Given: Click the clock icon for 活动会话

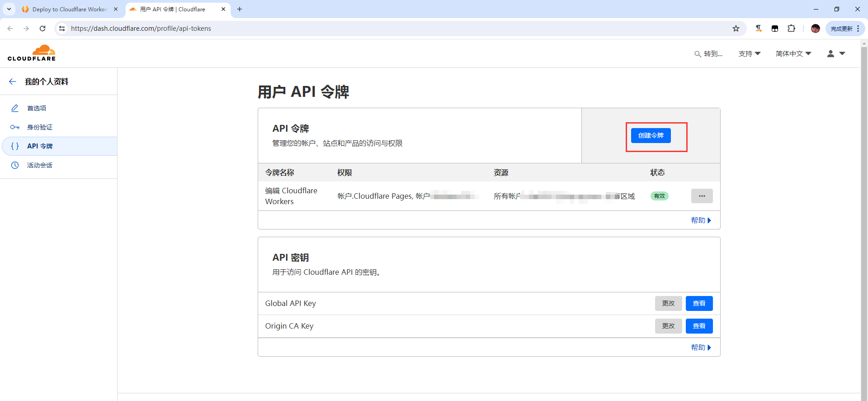Looking at the screenshot, I should pos(15,165).
